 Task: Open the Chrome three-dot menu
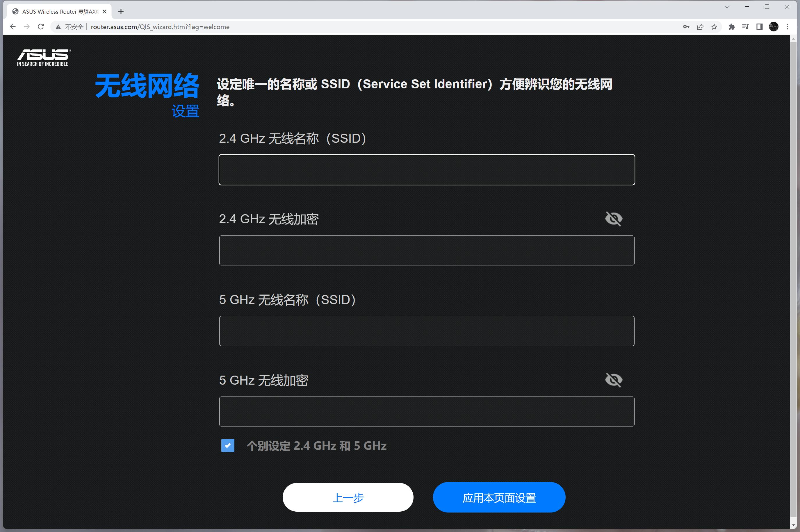click(x=787, y=26)
